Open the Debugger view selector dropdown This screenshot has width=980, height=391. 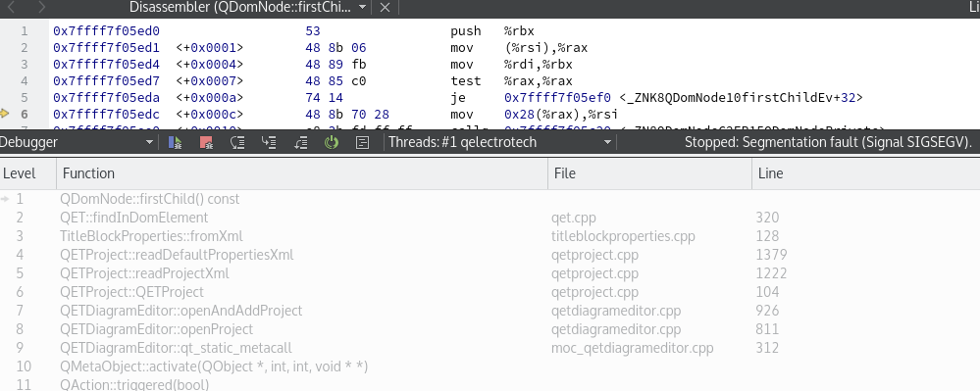pos(149,142)
